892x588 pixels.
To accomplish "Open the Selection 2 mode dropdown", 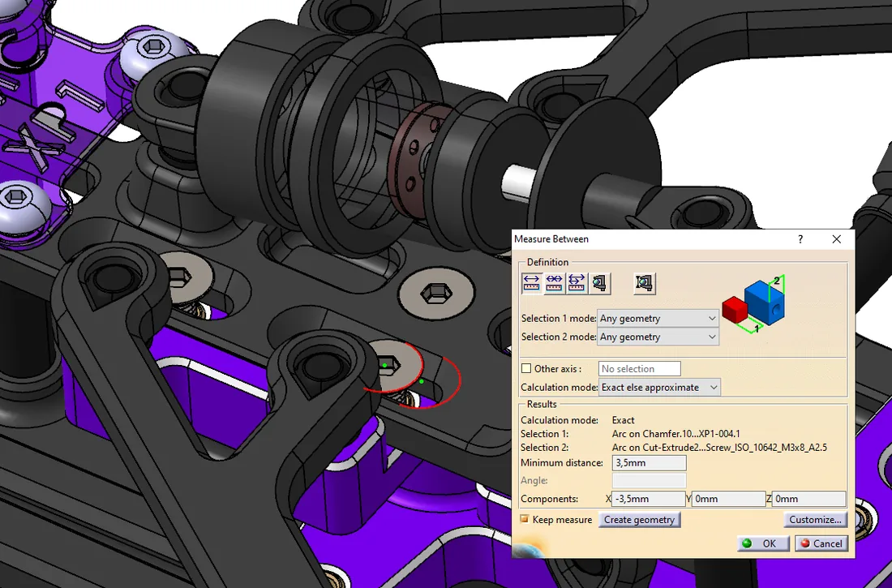I will [658, 337].
